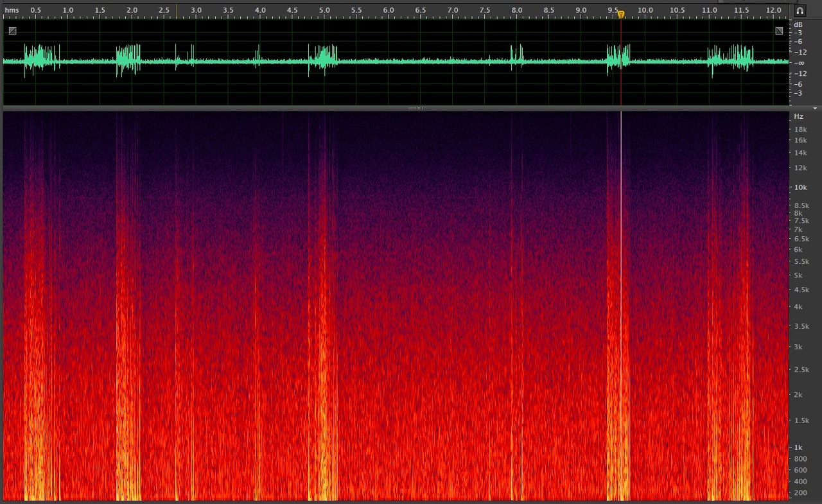The width and height of the screenshot is (822, 504).
Task: Click the 10k label on the frequency scale
Action: click(801, 187)
